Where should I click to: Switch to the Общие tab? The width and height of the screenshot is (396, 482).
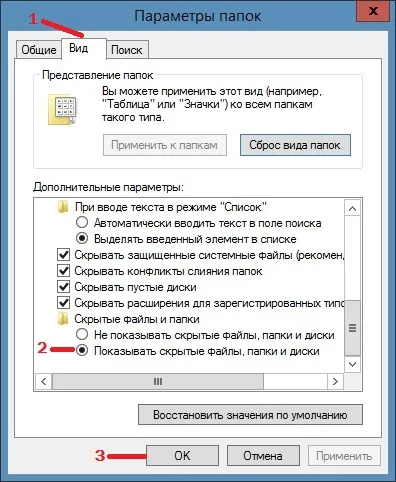[x=39, y=50]
